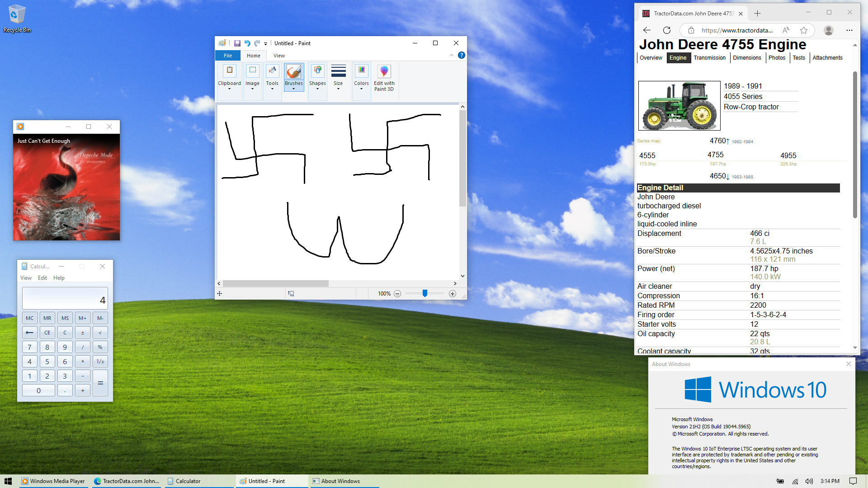The height and width of the screenshot is (488, 868).
Task: Click the Save icon in Paint's title bar
Action: [x=237, y=43]
